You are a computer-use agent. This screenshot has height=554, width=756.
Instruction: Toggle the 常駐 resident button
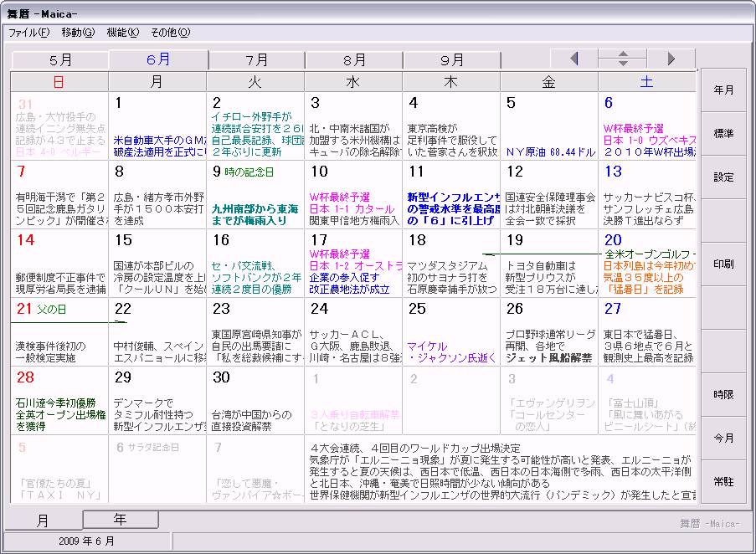click(723, 482)
